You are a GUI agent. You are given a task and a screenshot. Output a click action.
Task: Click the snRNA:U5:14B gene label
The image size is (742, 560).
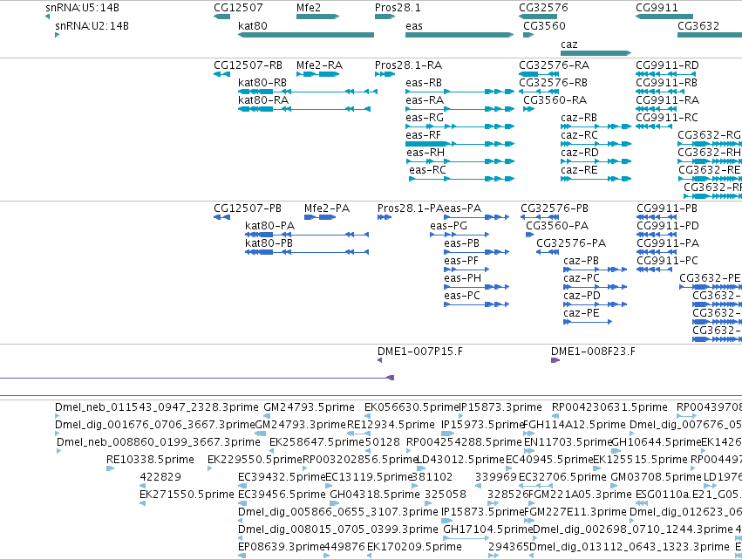click(82, 8)
